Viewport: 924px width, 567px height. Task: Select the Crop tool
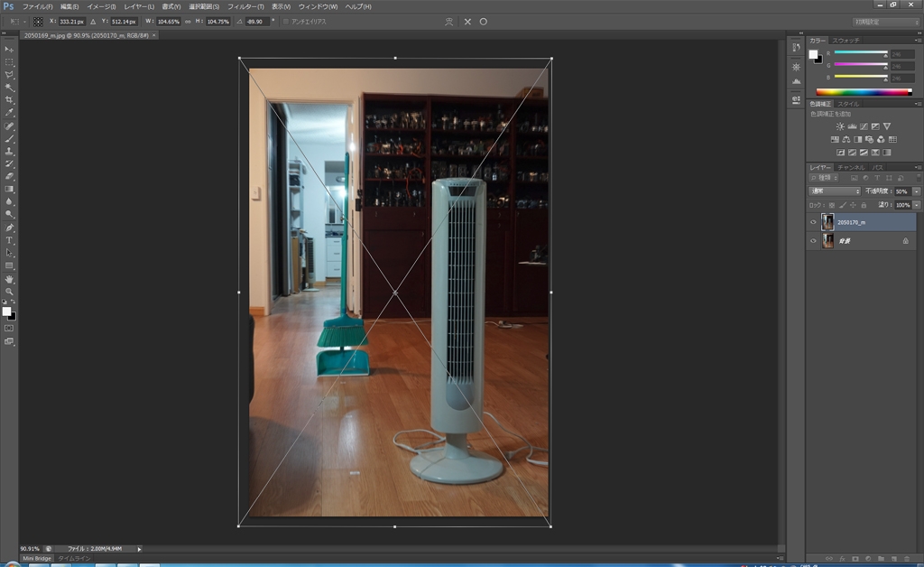coord(9,100)
